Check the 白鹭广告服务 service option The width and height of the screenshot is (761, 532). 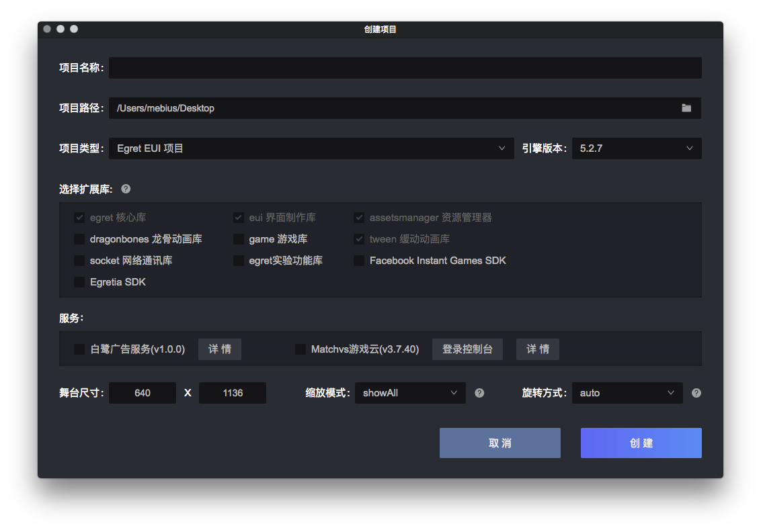pyautogui.click(x=78, y=349)
